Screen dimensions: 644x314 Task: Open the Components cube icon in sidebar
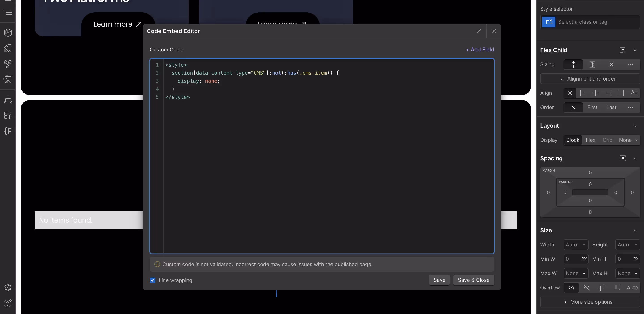tap(8, 32)
